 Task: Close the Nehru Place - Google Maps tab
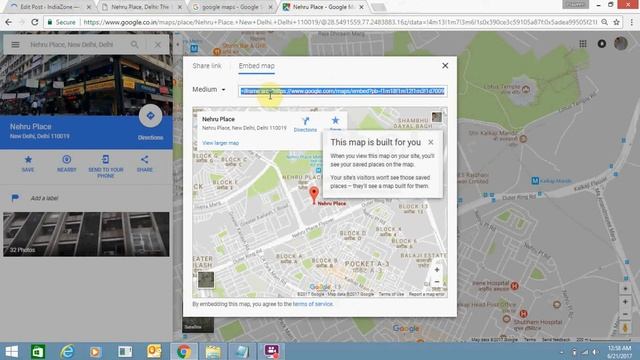click(361, 7)
